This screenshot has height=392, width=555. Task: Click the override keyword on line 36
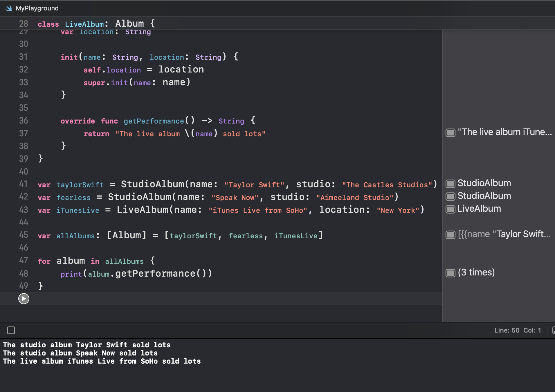point(78,121)
